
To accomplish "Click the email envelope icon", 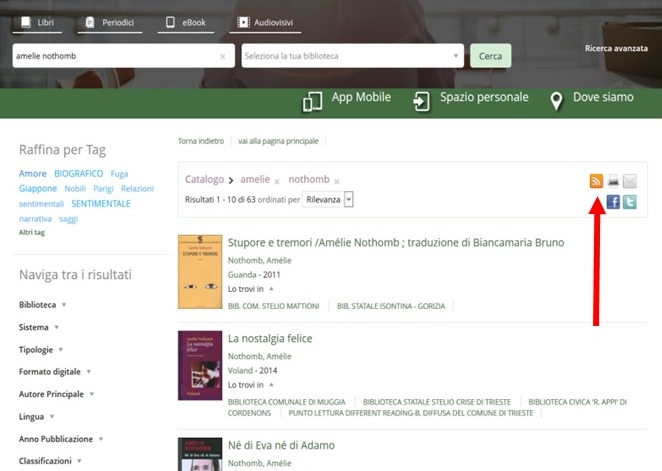I will pyautogui.click(x=629, y=181).
